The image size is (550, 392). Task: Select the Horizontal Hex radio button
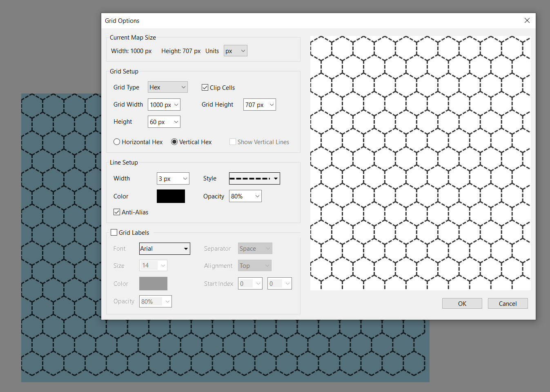(x=117, y=142)
